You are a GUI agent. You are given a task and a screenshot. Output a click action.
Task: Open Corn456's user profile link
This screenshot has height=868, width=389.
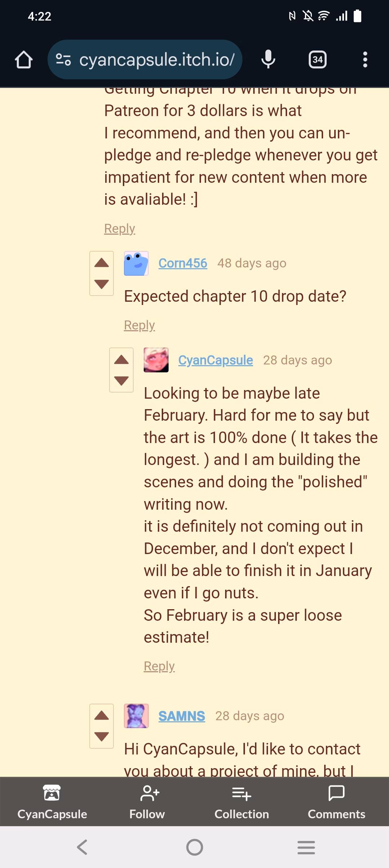[183, 263]
